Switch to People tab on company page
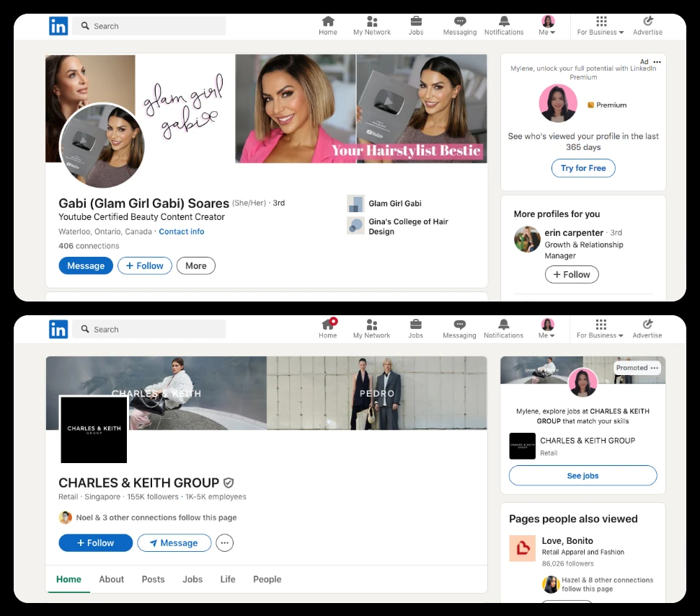The image size is (700, 616). point(267,579)
